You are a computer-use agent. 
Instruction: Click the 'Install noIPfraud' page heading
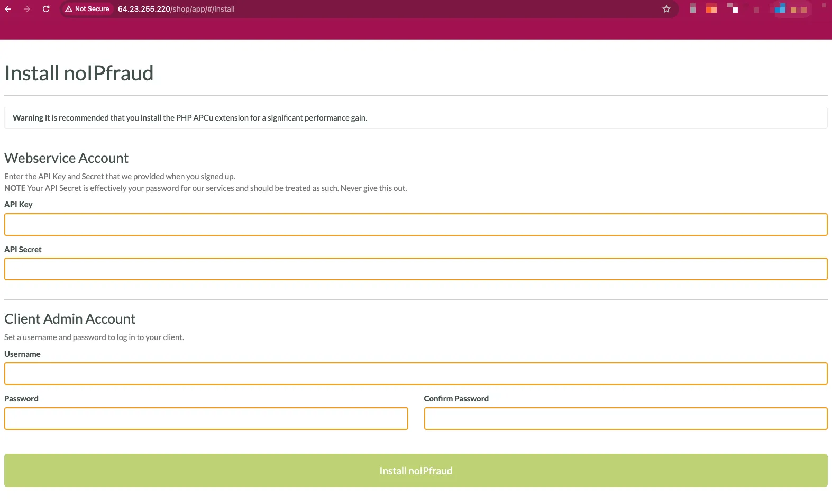pos(79,73)
